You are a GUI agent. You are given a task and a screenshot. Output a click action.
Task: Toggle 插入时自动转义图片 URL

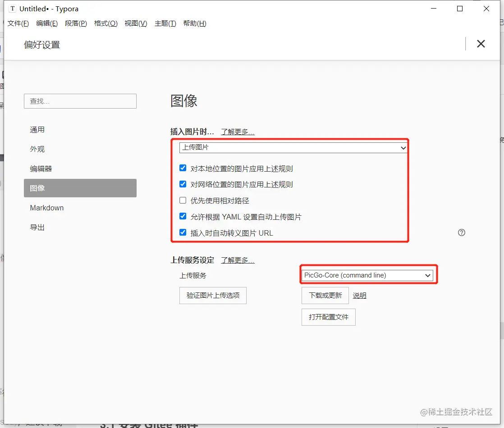click(x=183, y=232)
